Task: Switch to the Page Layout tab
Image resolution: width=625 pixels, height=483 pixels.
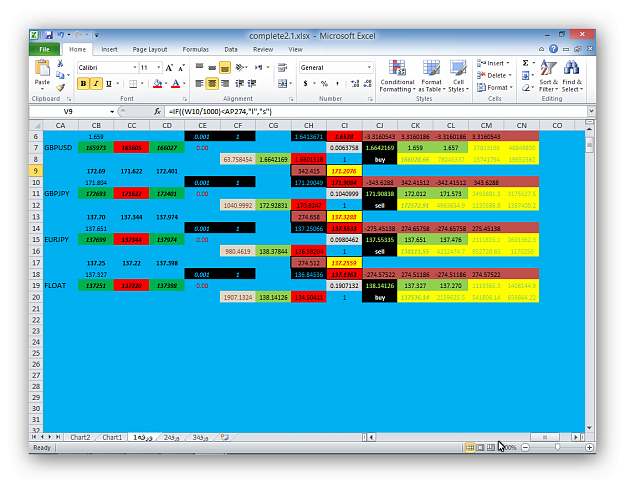Action: pos(150,49)
